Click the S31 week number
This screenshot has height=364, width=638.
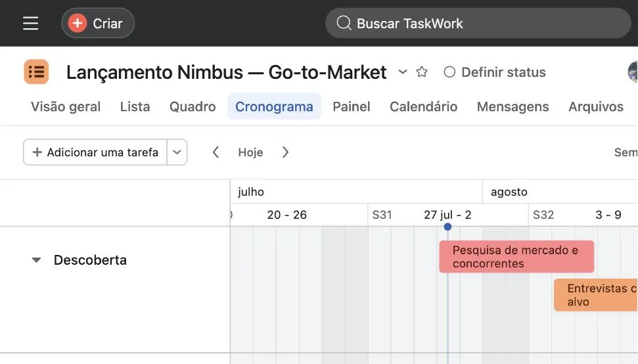coord(382,215)
